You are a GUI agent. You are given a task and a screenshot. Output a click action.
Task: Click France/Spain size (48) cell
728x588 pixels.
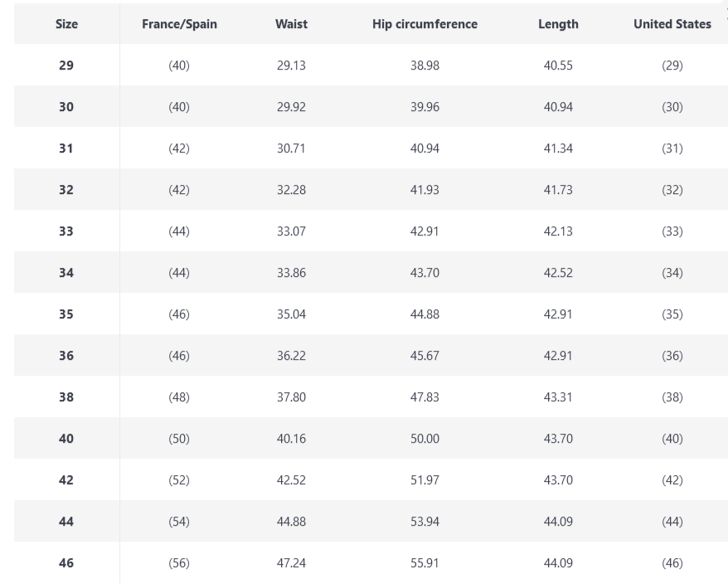pyautogui.click(x=179, y=397)
